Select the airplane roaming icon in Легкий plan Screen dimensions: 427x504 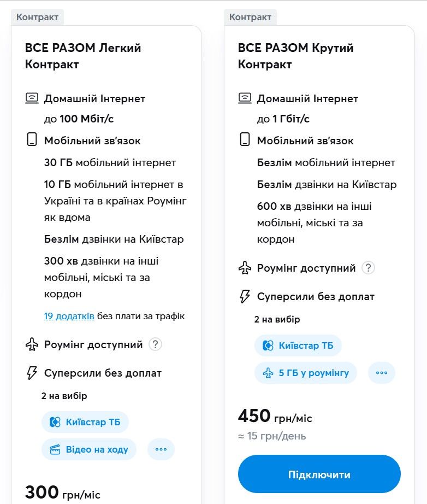[32, 344]
